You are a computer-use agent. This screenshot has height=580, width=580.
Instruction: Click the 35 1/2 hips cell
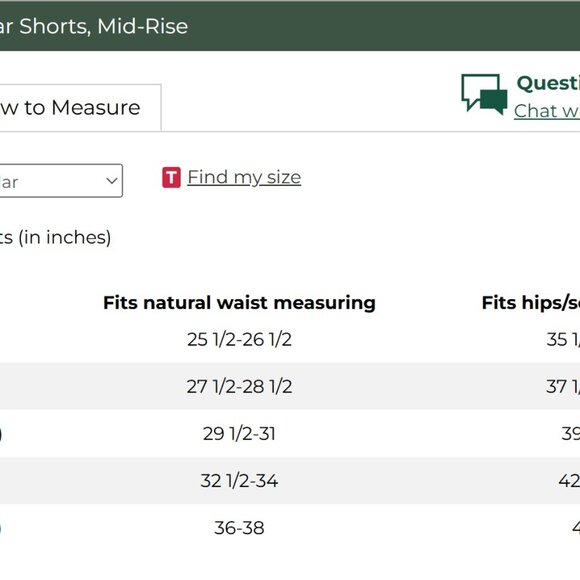(563, 340)
